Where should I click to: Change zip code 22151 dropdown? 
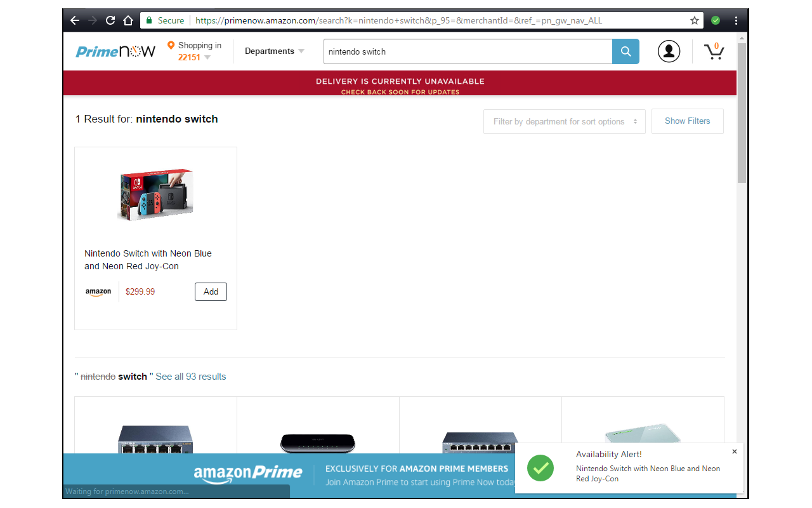(194, 57)
